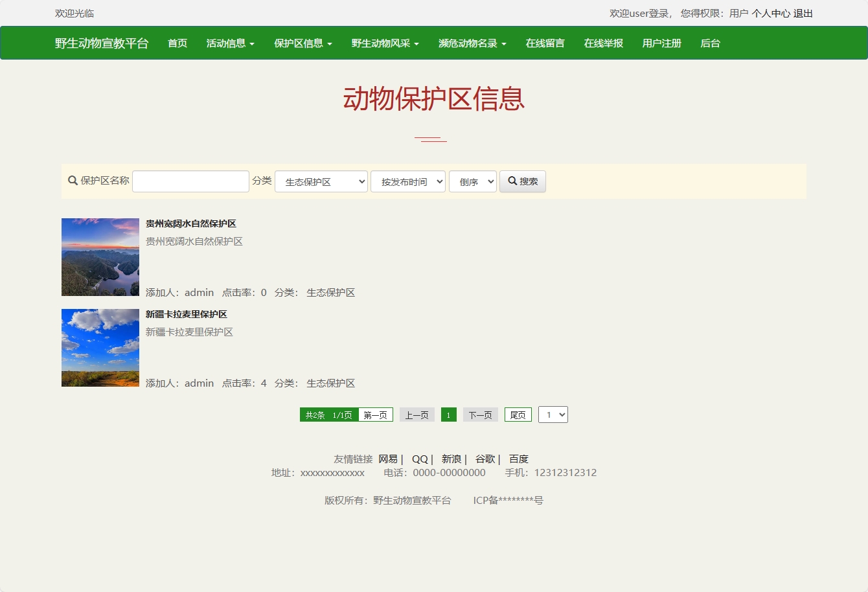Go to 首页 in the navigation bar
The width and height of the screenshot is (868, 592).
[x=176, y=43]
